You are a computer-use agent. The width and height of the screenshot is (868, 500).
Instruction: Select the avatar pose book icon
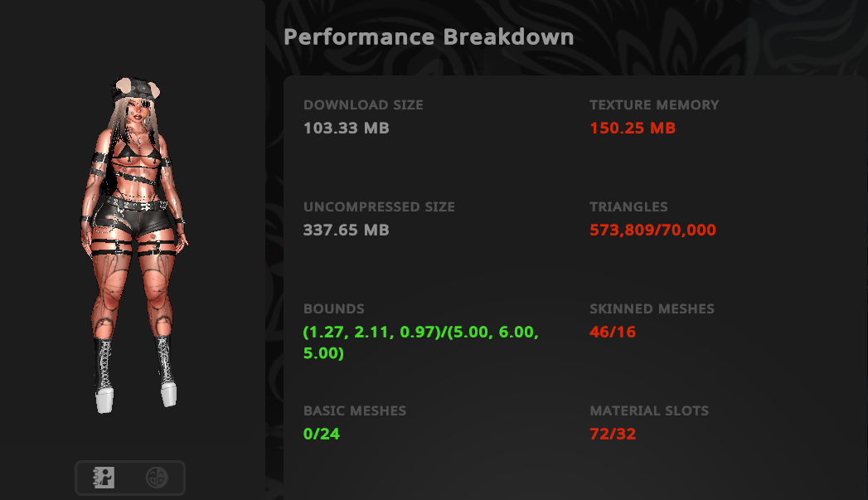(x=104, y=478)
